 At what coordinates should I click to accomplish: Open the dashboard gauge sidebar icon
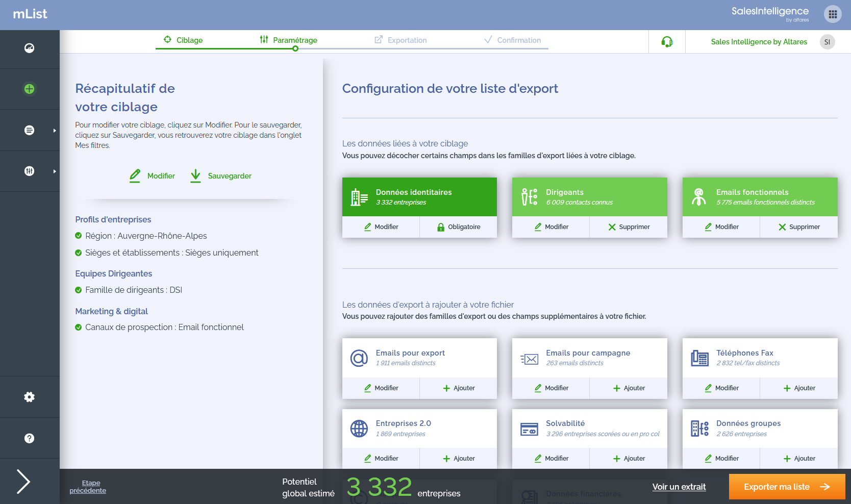[x=30, y=48]
